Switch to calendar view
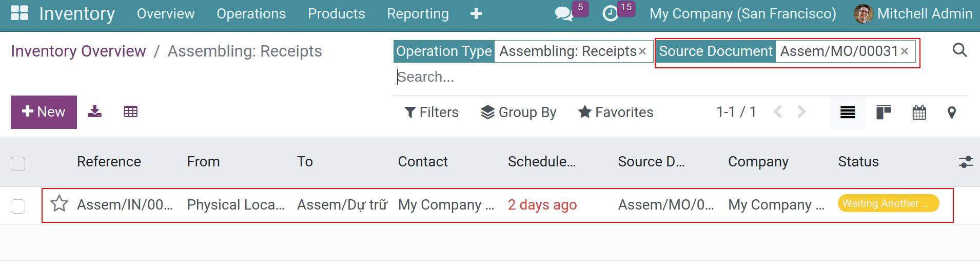This screenshot has height=263, width=980. [919, 112]
